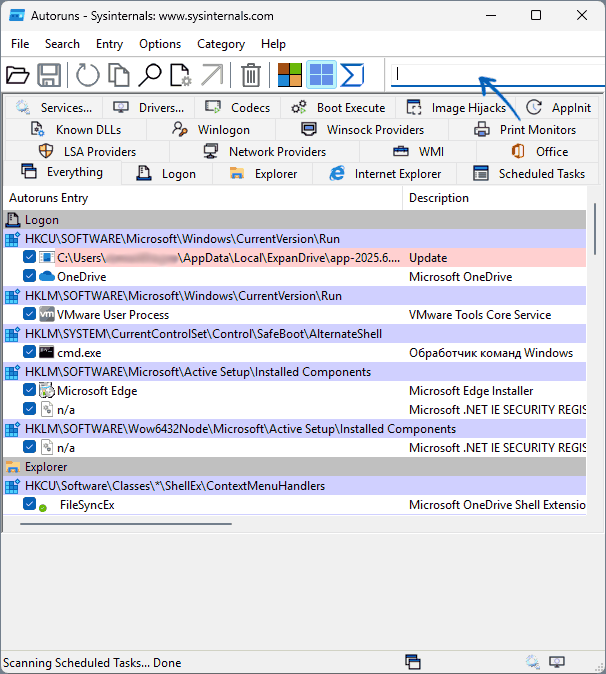Image resolution: width=606 pixels, height=674 pixels.
Task: Switch to the Print Monitors tab
Action: pyautogui.click(x=524, y=129)
